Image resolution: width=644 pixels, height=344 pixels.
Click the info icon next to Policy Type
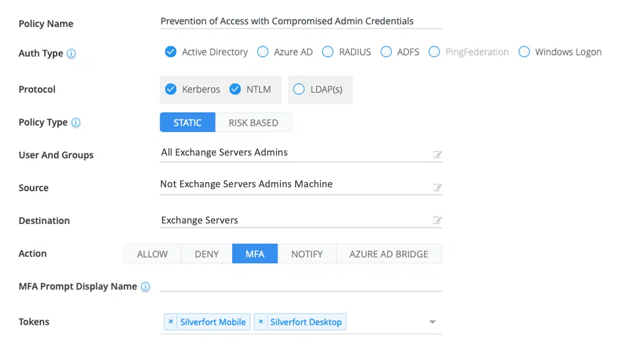click(x=76, y=123)
